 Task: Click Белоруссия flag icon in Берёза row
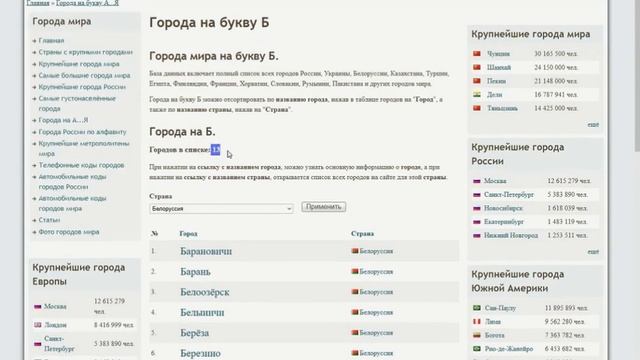pyautogui.click(x=355, y=333)
